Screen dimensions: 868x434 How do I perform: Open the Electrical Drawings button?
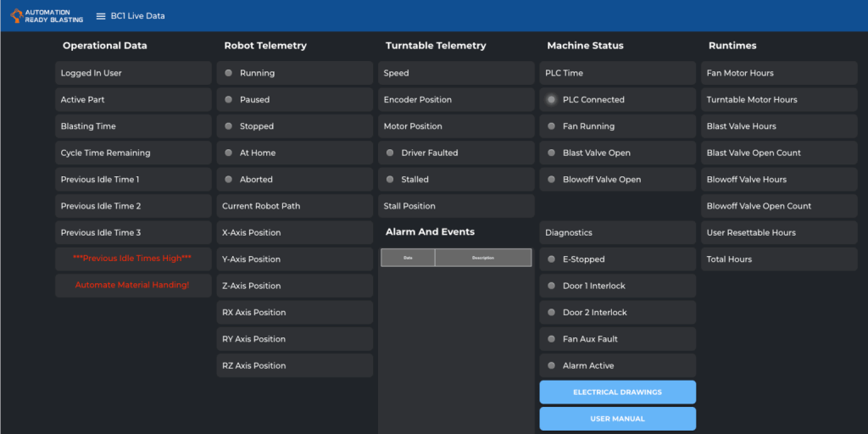click(617, 392)
